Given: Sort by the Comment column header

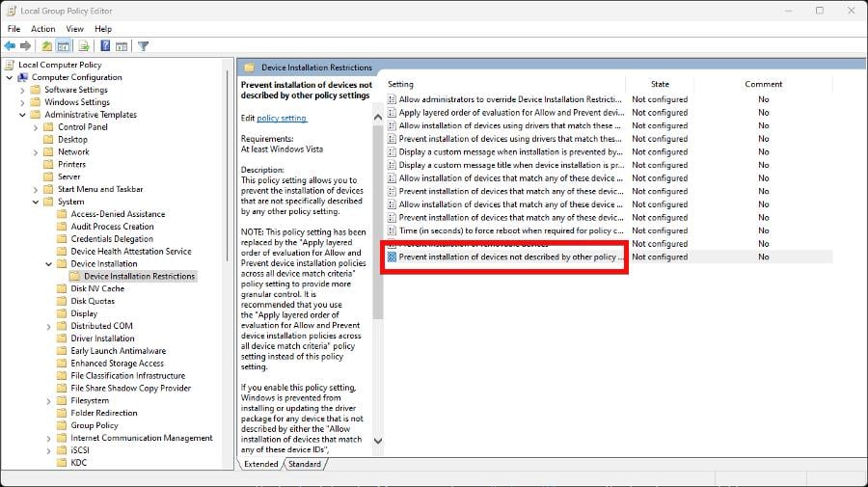Looking at the screenshot, I should (764, 84).
